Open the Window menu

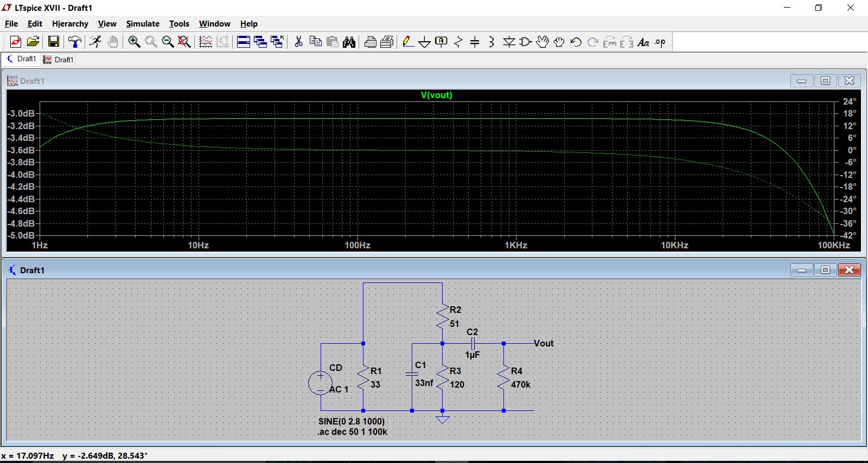tap(214, 24)
